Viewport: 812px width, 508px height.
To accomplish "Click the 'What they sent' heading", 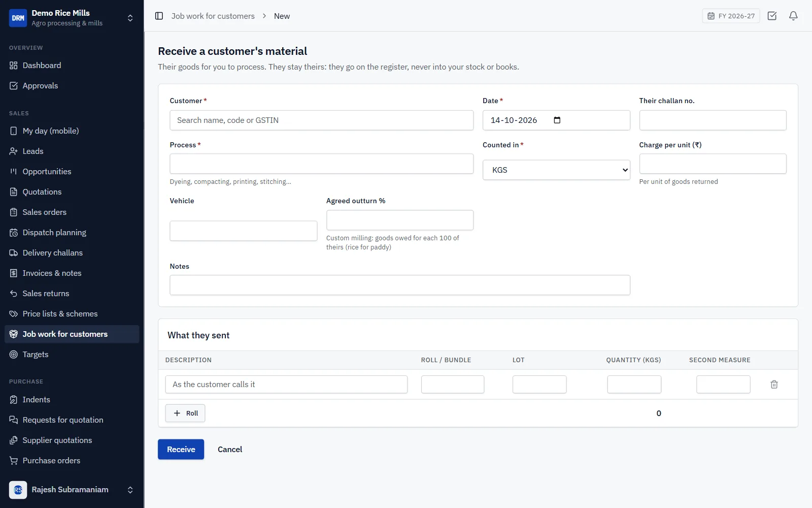I will [x=198, y=335].
